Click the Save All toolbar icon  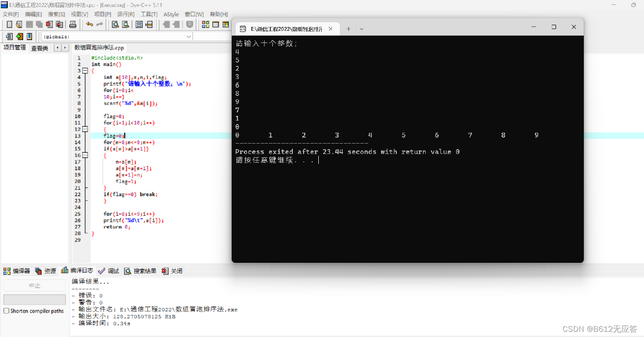[39, 24]
